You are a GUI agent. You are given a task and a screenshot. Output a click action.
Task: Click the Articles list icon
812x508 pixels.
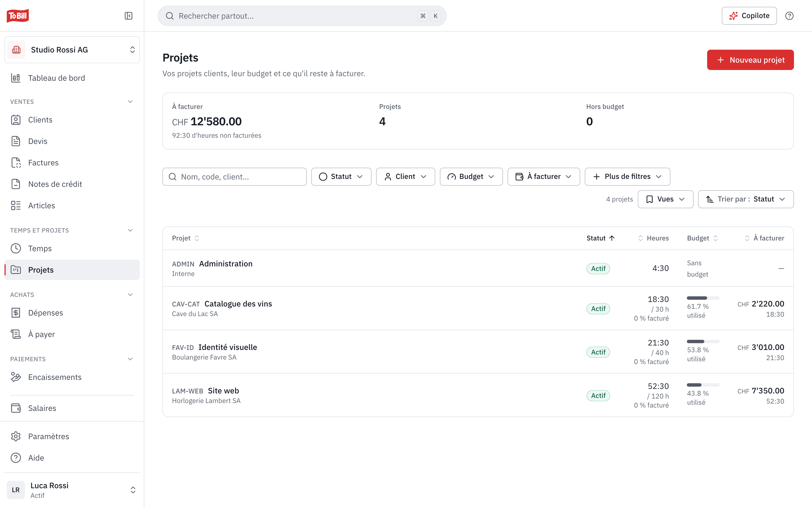16,206
